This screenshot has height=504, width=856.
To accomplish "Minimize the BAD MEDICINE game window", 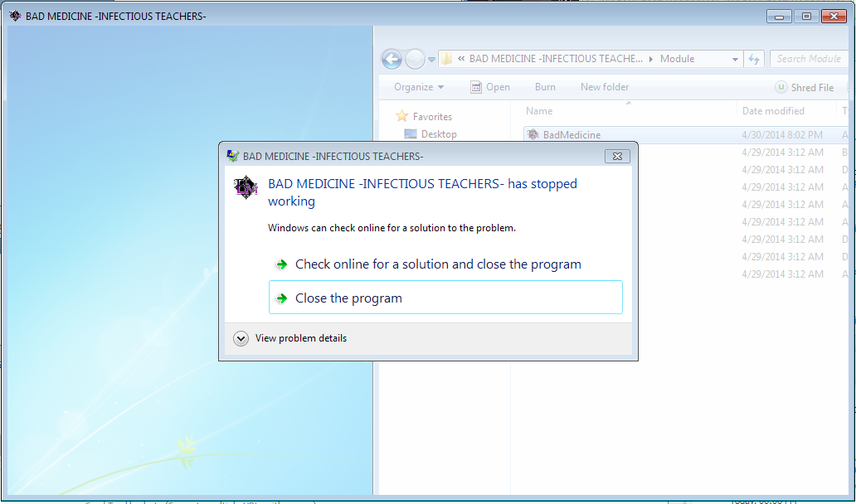I will click(779, 17).
